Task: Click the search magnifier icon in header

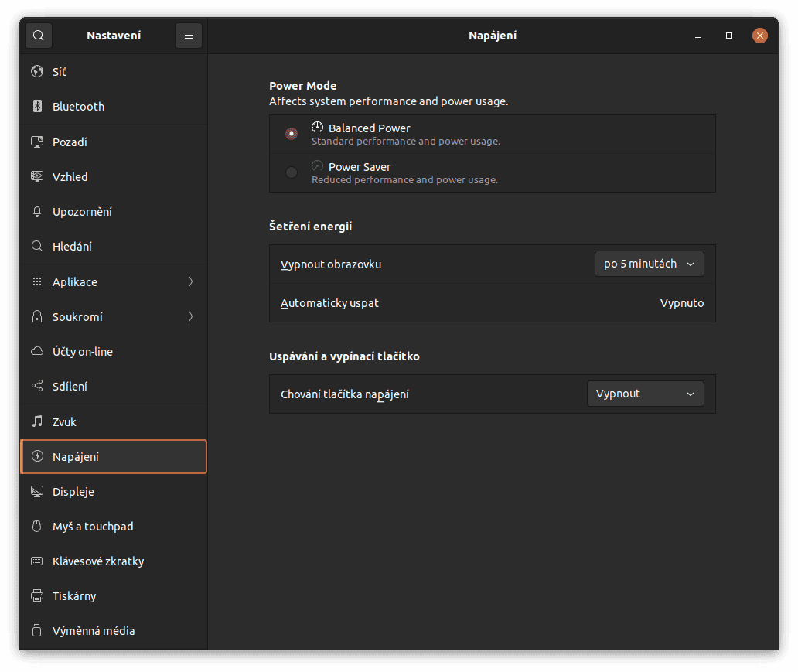Action: (x=39, y=36)
